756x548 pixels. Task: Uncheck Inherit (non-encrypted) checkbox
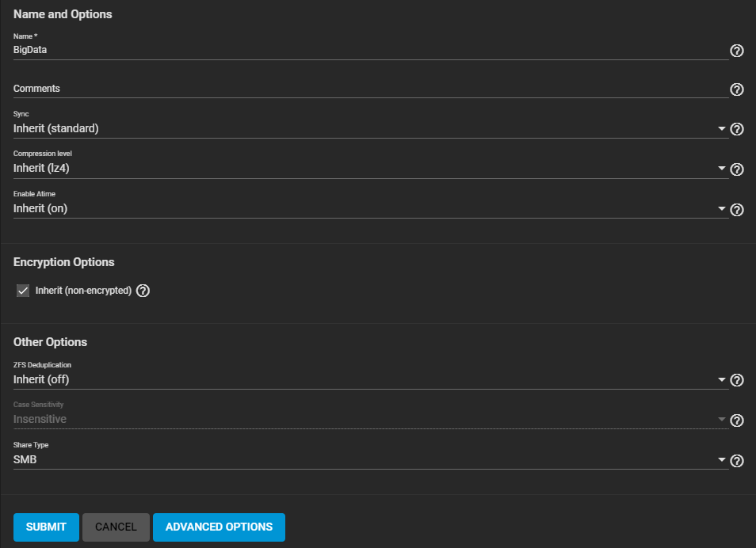pyautogui.click(x=23, y=291)
